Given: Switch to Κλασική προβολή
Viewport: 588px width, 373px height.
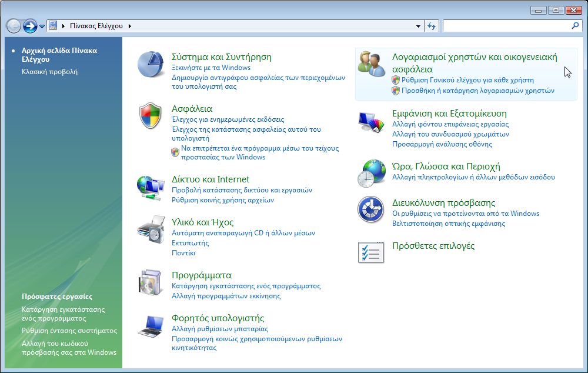Looking at the screenshot, I should (x=49, y=72).
